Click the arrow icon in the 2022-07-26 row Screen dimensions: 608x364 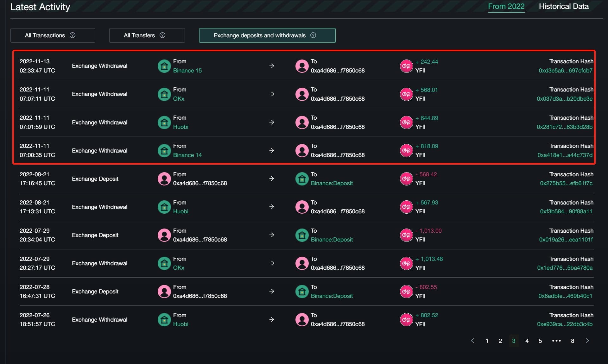[271, 320]
